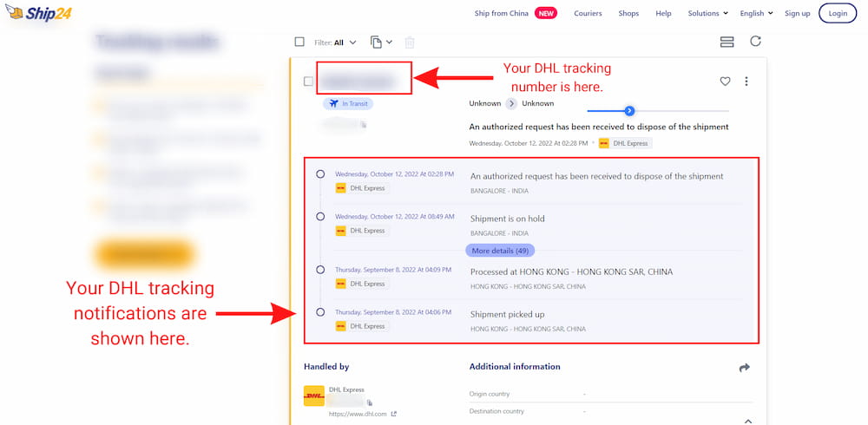Click 'Wednesday, October 12, 2022 At 02:28 PM' timeline date
The image size is (868, 425).
point(394,173)
